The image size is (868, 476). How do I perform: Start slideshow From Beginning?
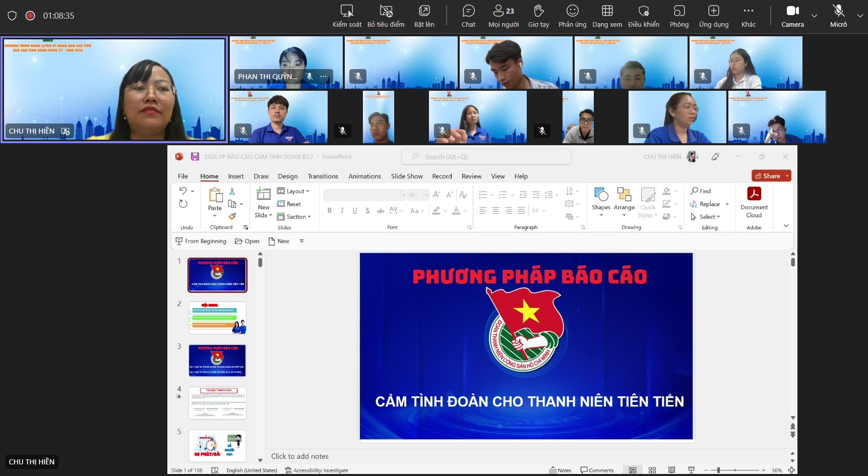click(201, 241)
